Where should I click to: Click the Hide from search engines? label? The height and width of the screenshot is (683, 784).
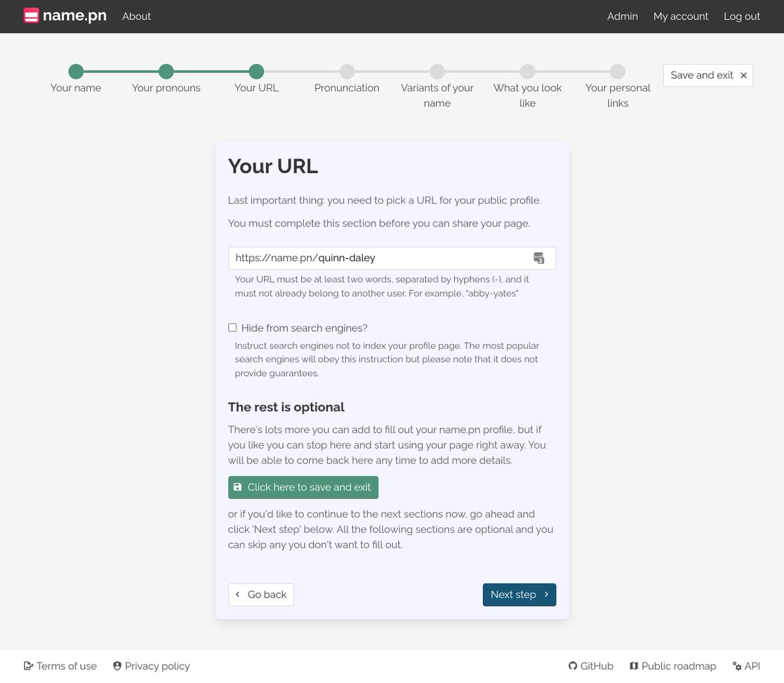coord(304,328)
